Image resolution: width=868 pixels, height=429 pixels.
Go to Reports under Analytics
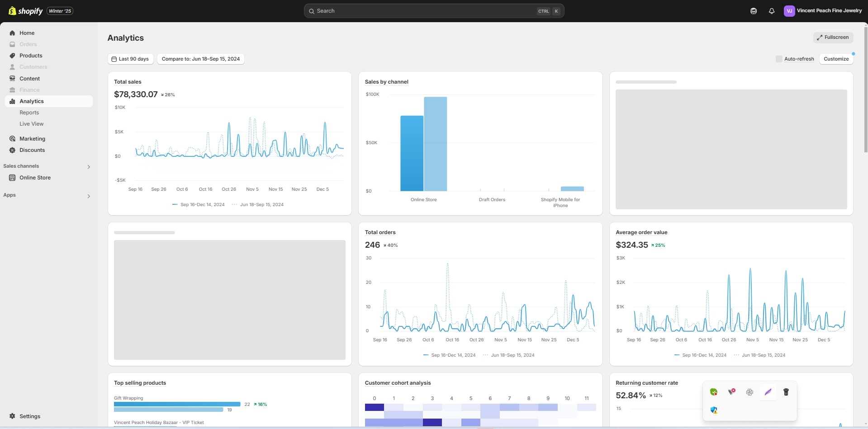(29, 113)
